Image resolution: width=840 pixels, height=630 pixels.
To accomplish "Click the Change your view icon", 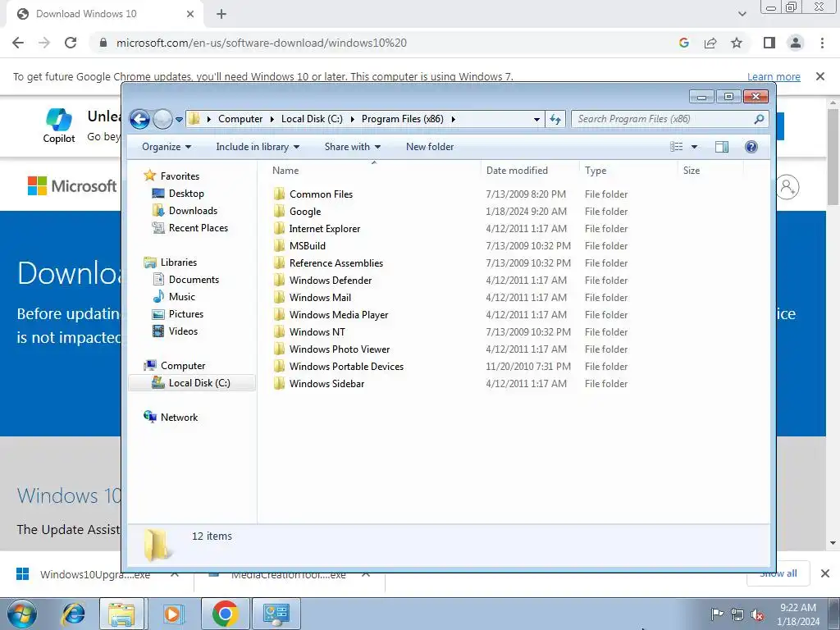I will (x=677, y=147).
